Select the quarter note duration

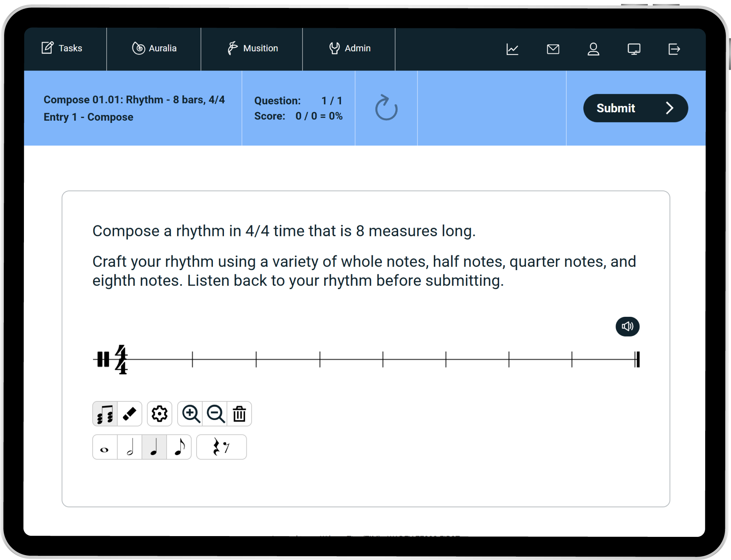(x=154, y=447)
